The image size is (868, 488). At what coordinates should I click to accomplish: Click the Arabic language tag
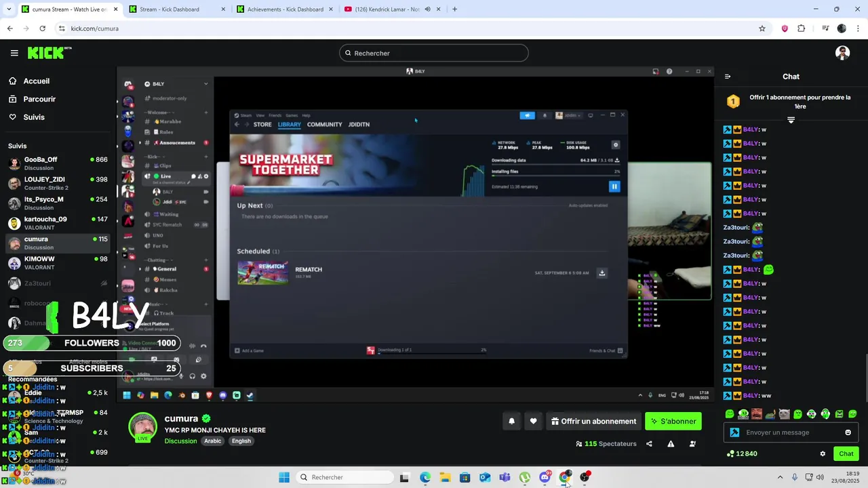[x=213, y=441]
